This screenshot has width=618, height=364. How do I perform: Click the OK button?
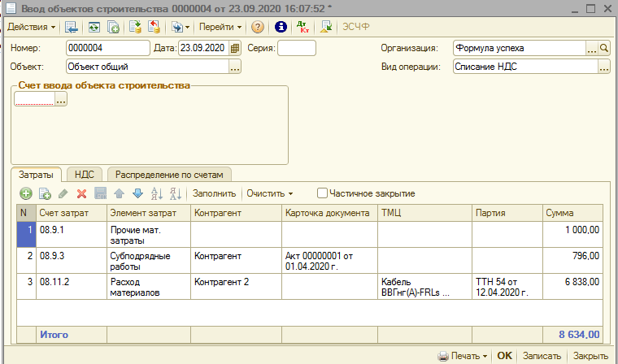coord(505,356)
